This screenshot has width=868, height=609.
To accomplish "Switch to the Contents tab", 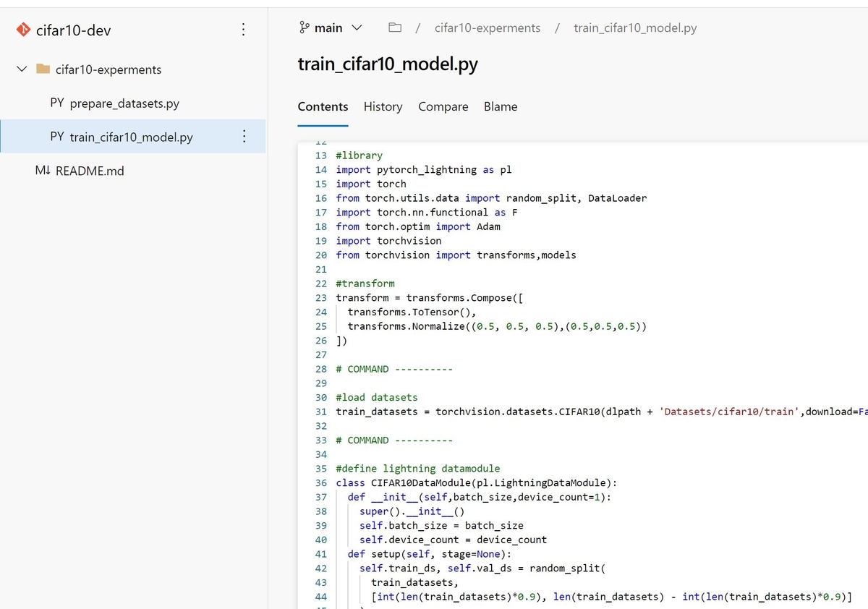I will 323,107.
